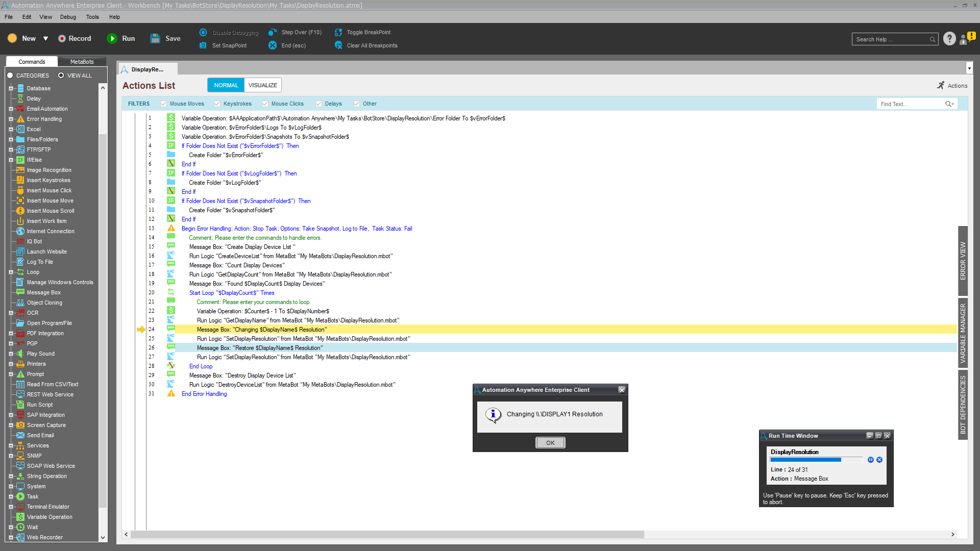Click Step Over (F10) icon
The width and height of the screenshot is (980, 551).
(273, 32)
